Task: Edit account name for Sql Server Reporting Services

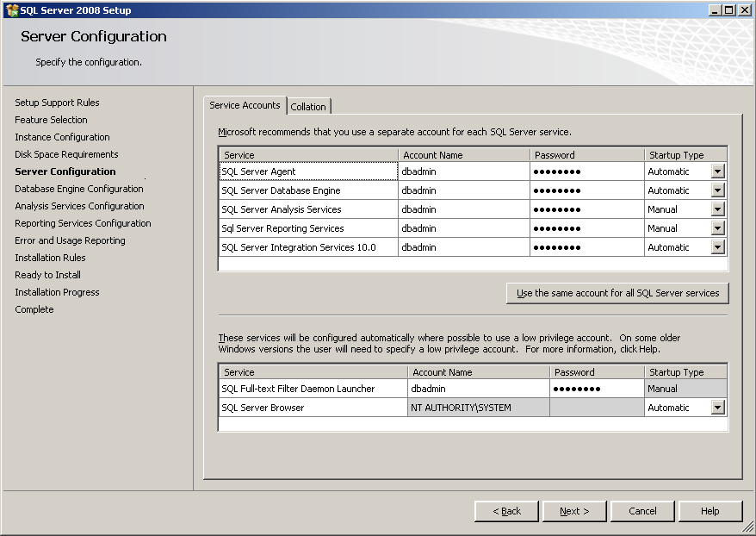Action: 464,228
